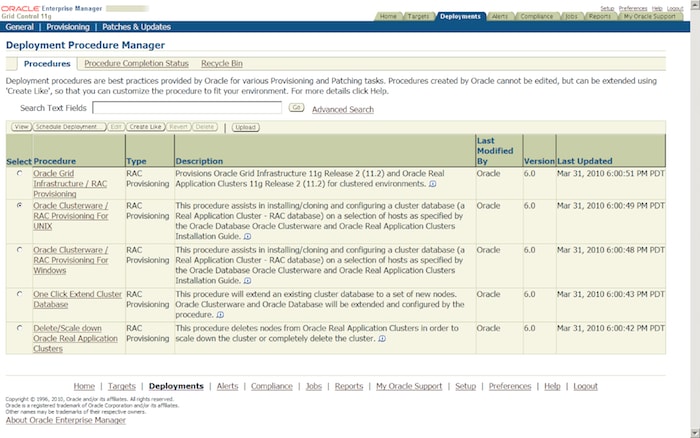700x438 pixels.
Task: Switch to Procedure Completion Status tab
Action: click(136, 64)
